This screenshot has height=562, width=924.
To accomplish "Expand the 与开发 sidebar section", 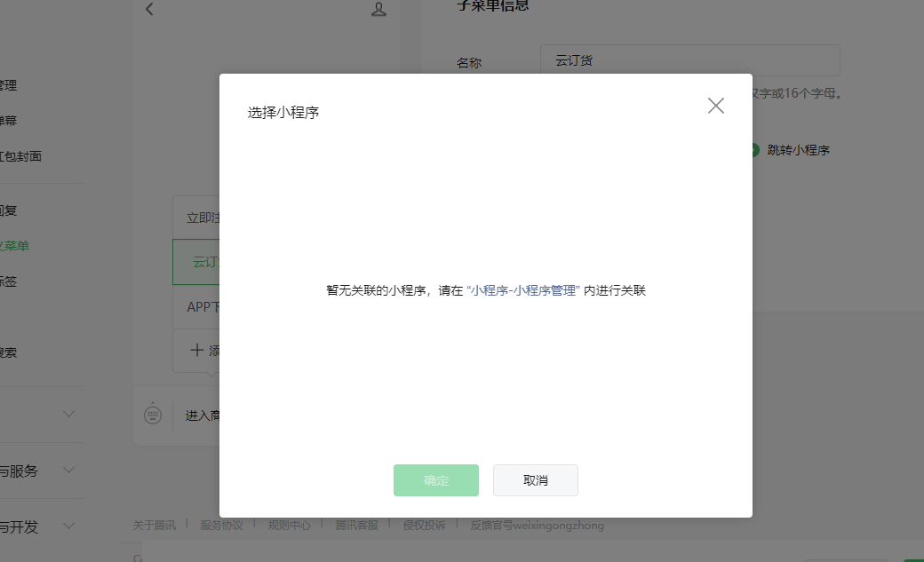I will 69,526.
